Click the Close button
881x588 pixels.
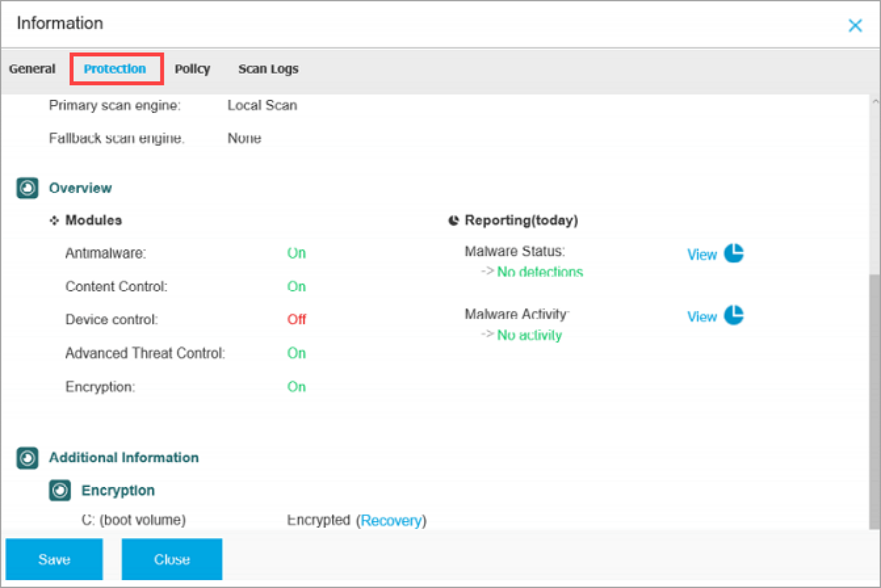pos(172,559)
